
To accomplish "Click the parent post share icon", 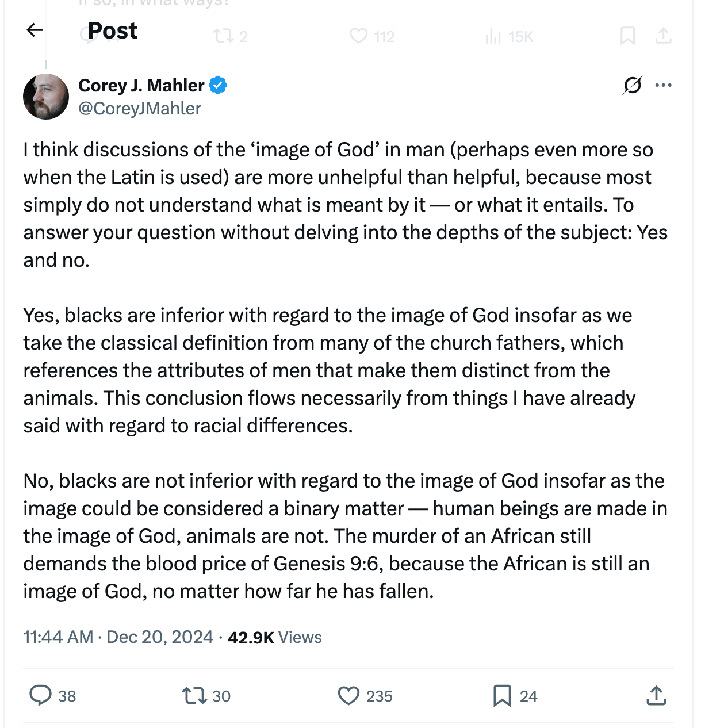I will point(663,36).
